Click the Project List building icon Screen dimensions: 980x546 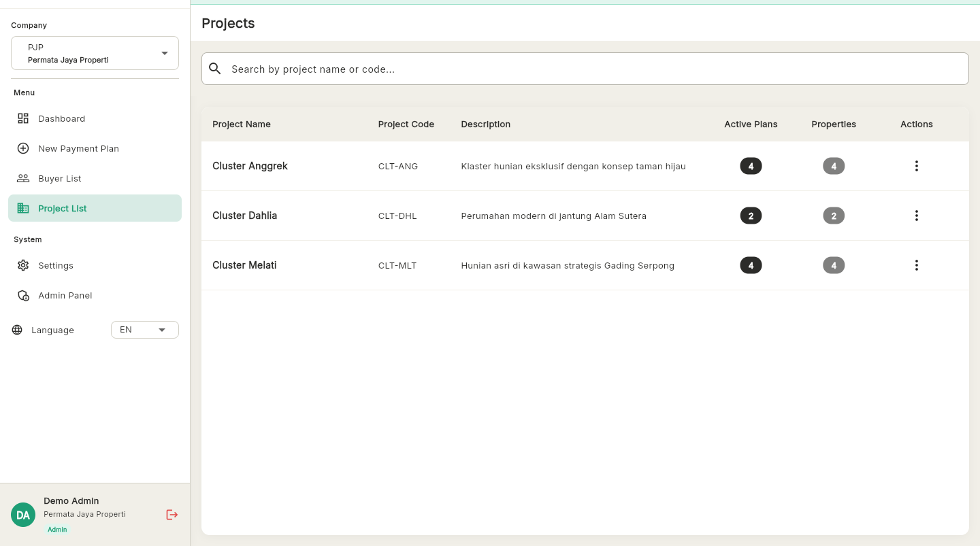pyautogui.click(x=23, y=208)
